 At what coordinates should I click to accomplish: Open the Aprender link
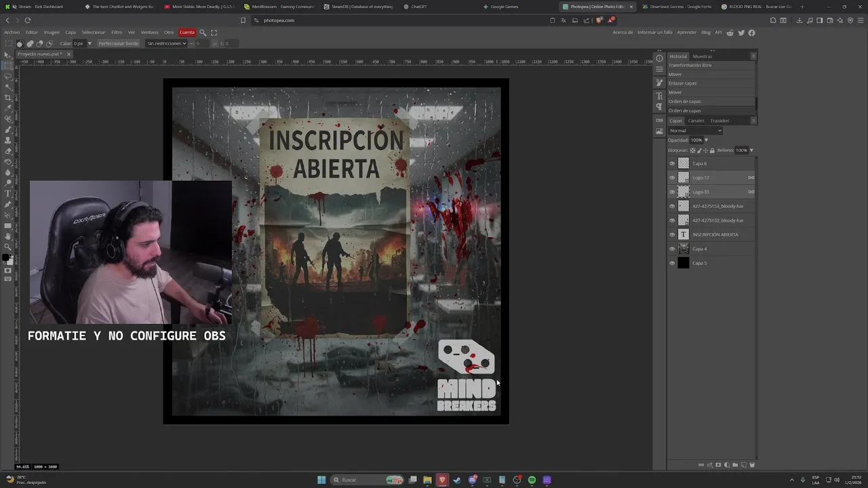687,33
